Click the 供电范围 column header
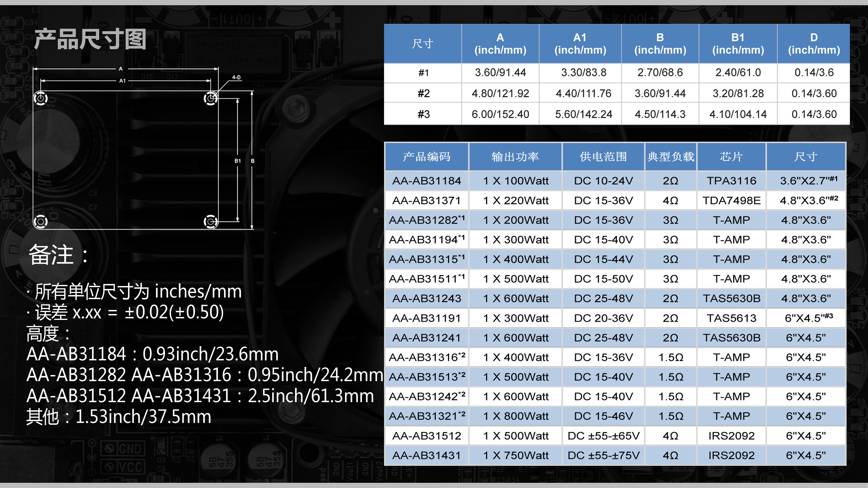 point(603,157)
